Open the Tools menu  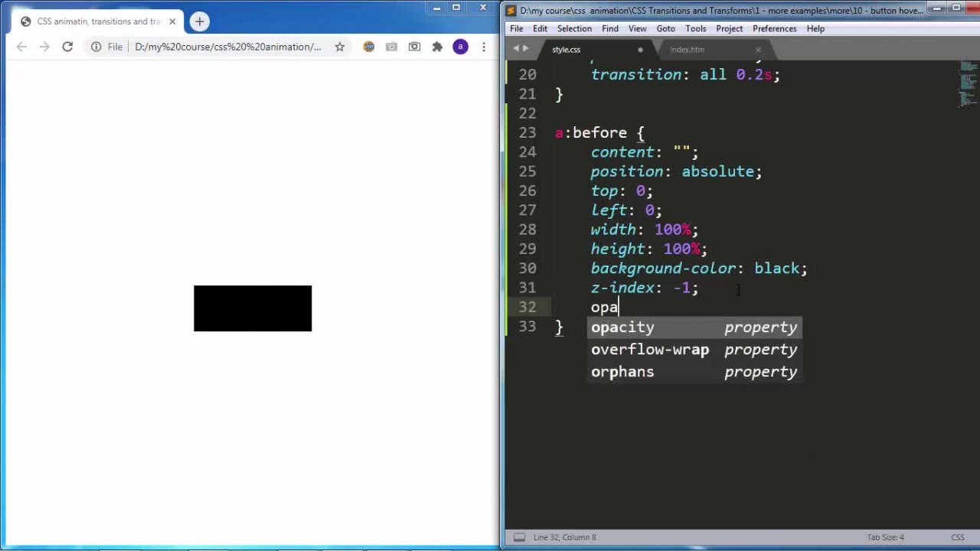(695, 28)
